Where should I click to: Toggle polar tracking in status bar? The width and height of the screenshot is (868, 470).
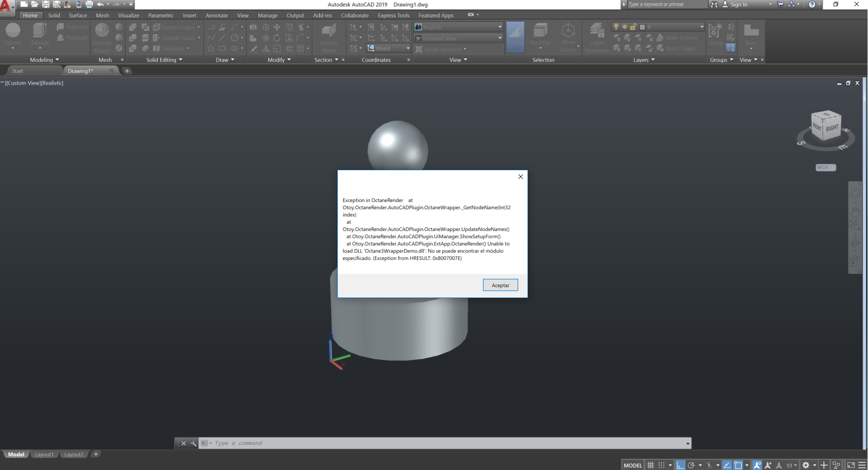click(691, 465)
